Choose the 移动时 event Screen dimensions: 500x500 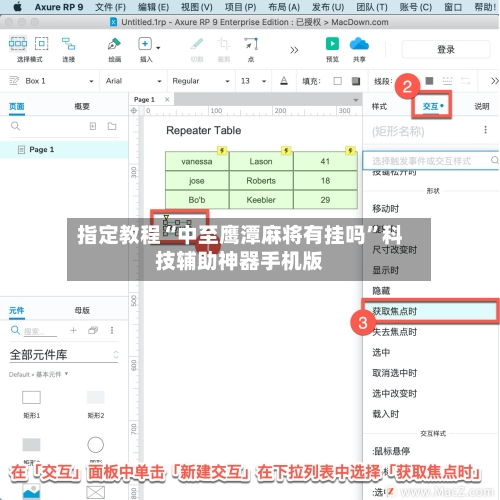(386, 209)
